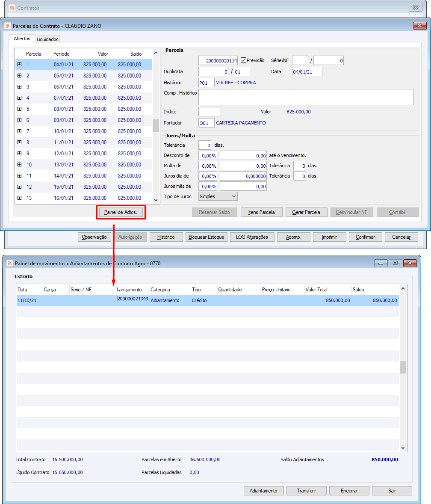This screenshot has height=504, width=431.
Task: Expand parcela row 5
Action: [19, 109]
